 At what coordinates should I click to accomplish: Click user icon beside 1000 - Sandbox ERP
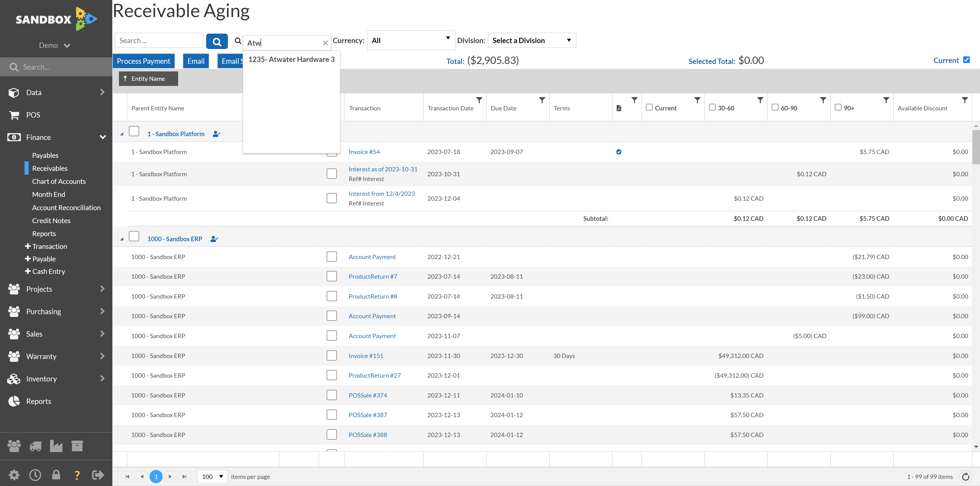(x=214, y=239)
